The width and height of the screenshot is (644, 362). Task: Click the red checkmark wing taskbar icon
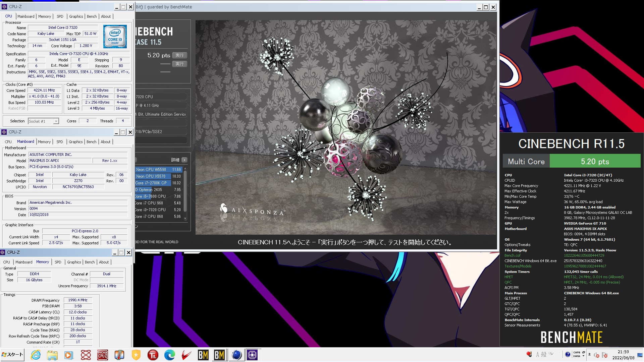point(186,355)
